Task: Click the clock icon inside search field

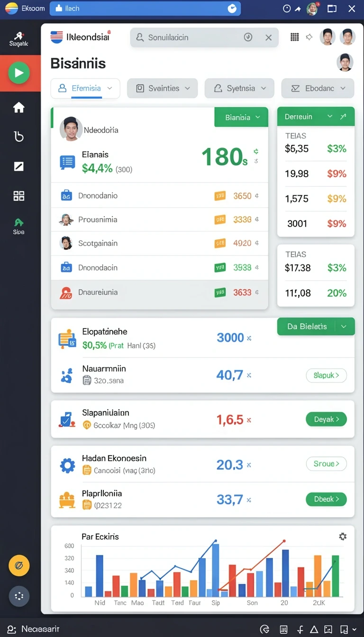Action: click(x=248, y=37)
